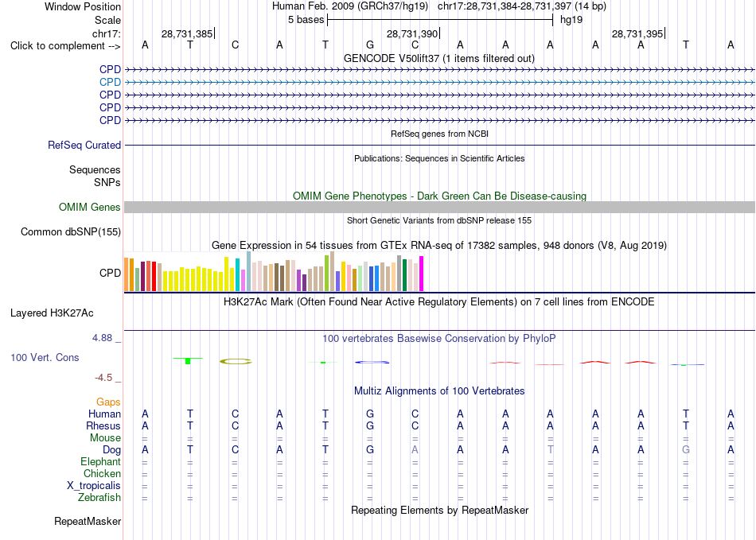Image resolution: width=756 pixels, height=540 pixels.
Task: Click the 'Click to complement -->' label
Action: (x=65, y=46)
